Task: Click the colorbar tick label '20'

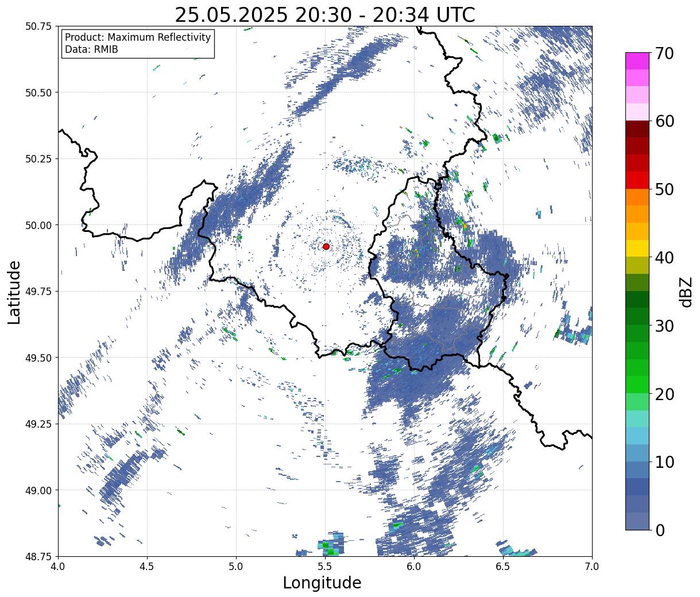Action: tap(664, 394)
